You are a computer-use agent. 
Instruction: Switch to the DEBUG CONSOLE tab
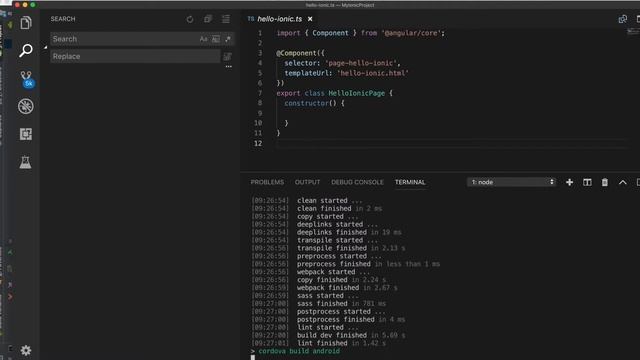[357, 182]
